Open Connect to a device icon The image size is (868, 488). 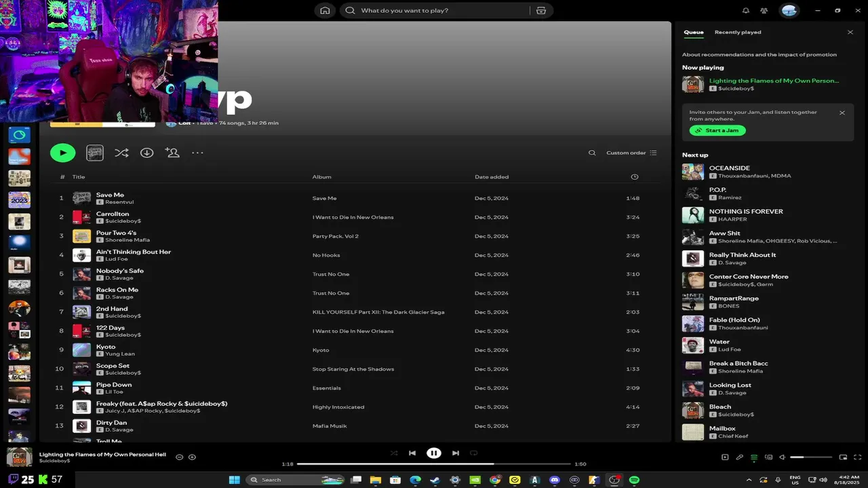pyautogui.click(x=768, y=457)
